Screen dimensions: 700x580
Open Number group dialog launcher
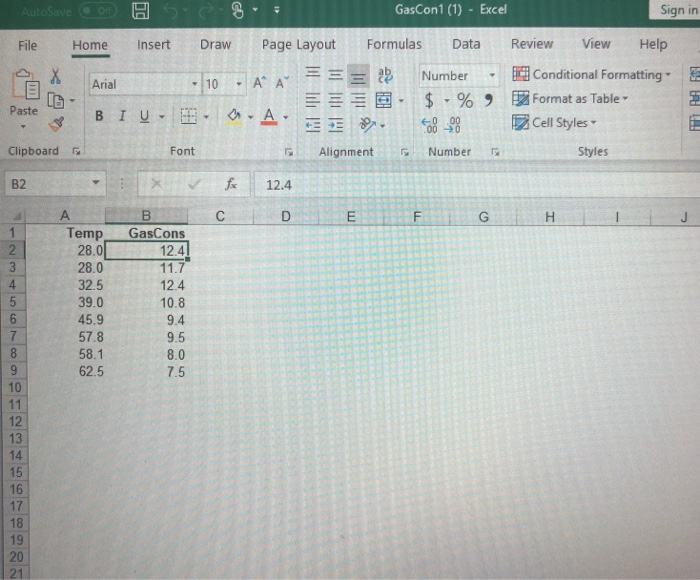click(x=495, y=152)
